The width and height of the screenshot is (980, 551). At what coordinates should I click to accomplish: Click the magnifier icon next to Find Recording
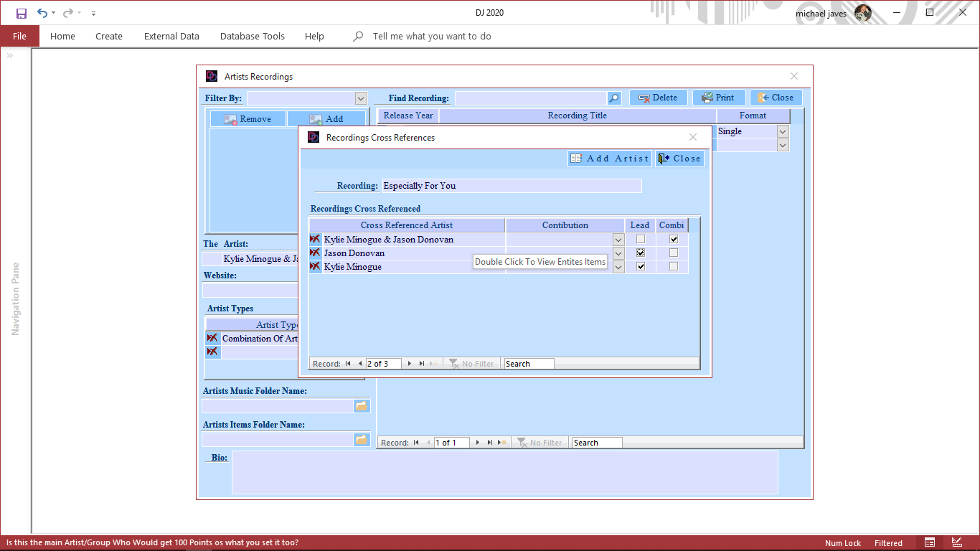coord(614,98)
